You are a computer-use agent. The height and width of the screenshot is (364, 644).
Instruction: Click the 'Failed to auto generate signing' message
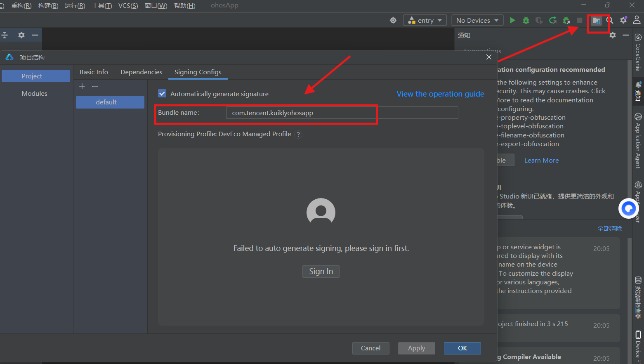(321, 248)
